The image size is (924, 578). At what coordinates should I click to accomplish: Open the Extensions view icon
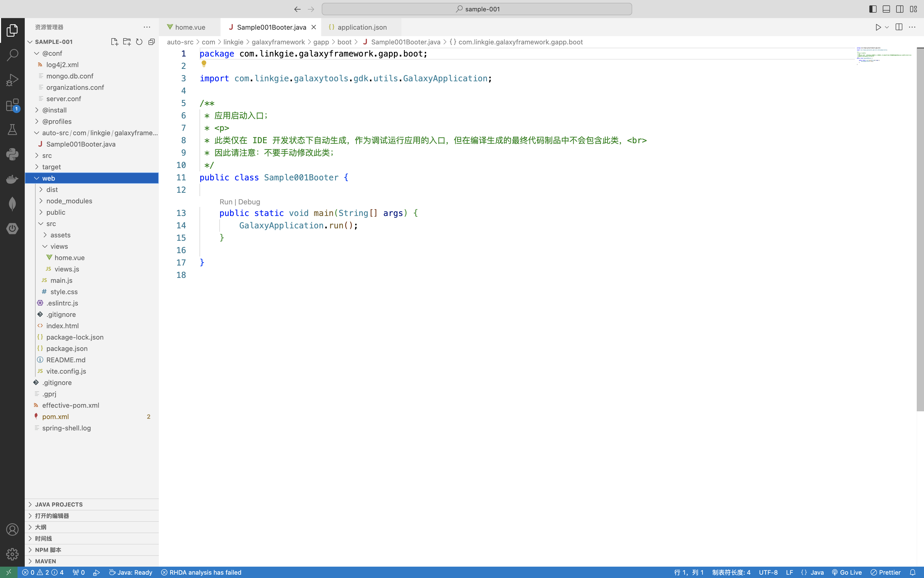coord(12,105)
